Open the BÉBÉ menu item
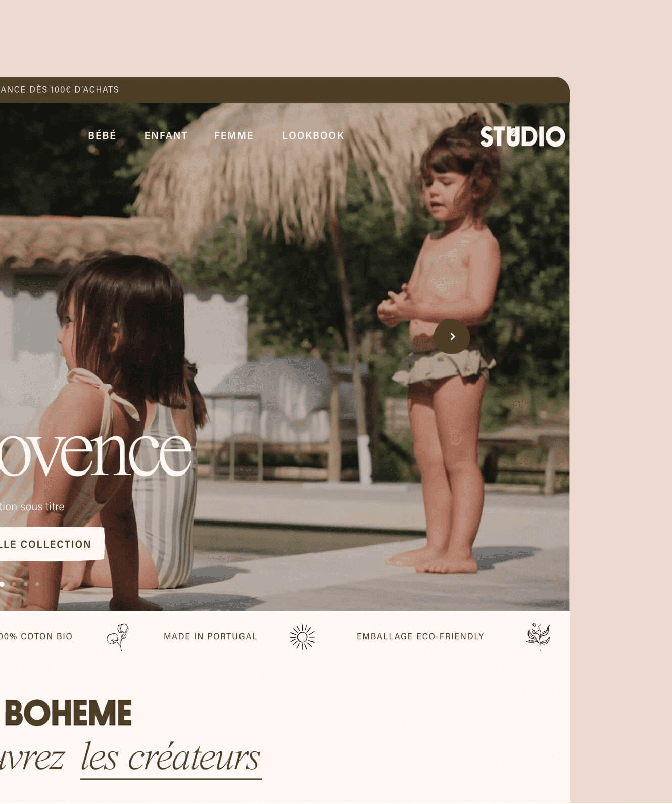This screenshot has width=672, height=804. [x=102, y=135]
